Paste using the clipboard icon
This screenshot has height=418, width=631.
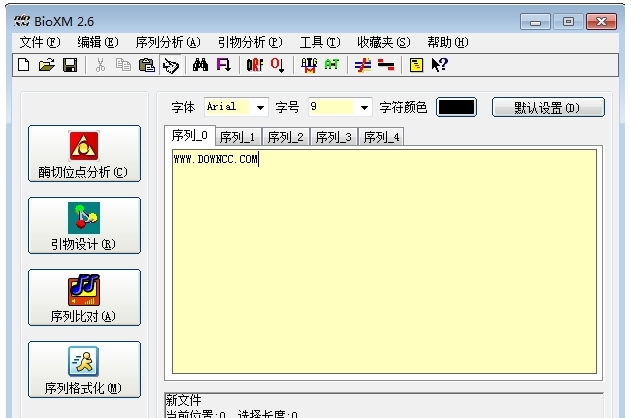pyautogui.click(x=147, y=65)
